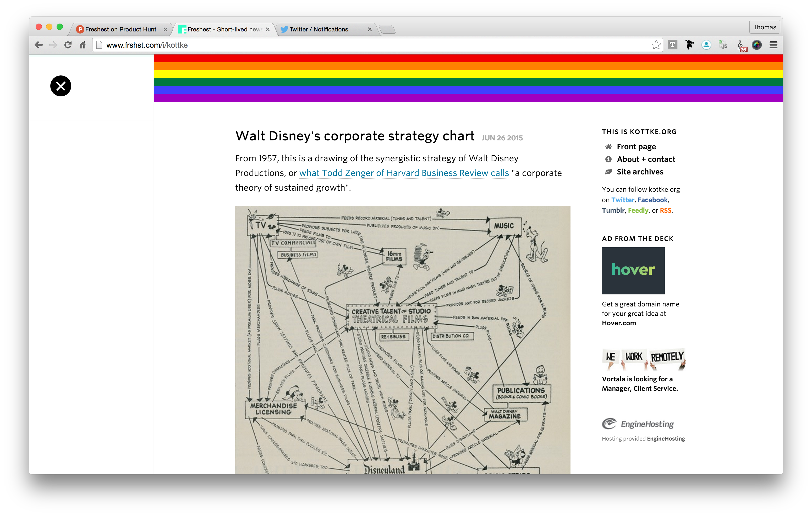The width and height of the screenshot is (812, 516).
Task: Open the Chrome hamburger menu
Action: tap(773, 45)
